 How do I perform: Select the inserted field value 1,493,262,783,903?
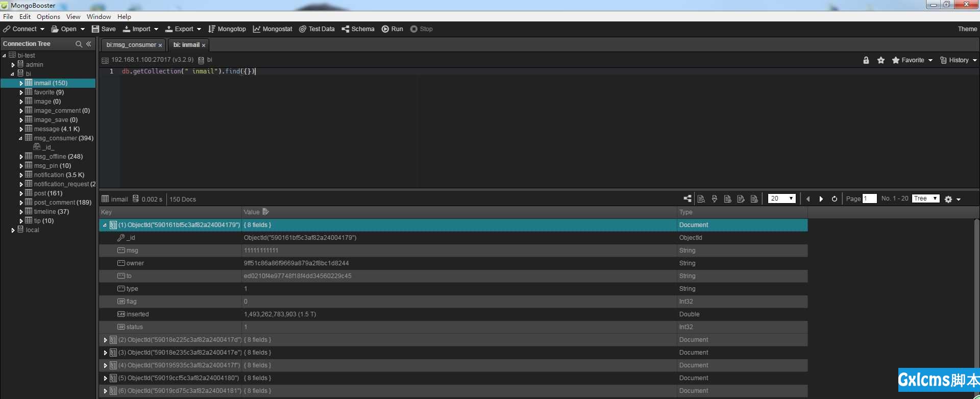[280, 314]
